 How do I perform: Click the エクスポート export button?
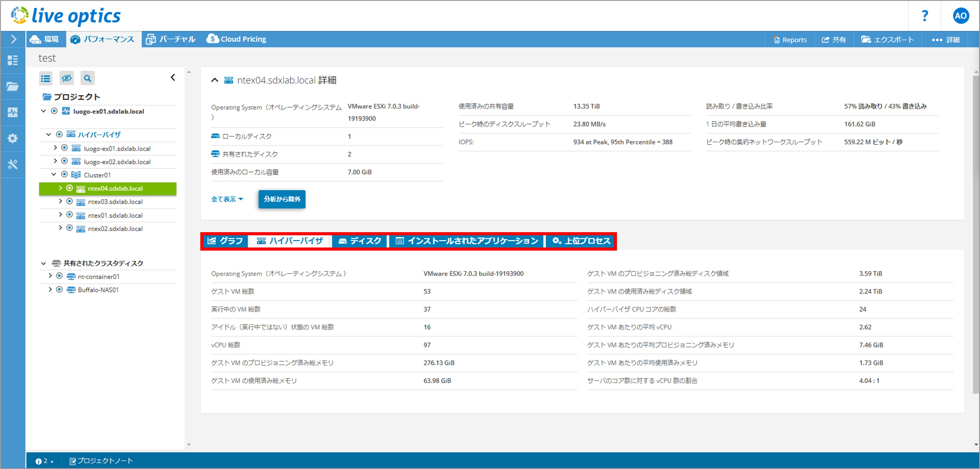pos(887,40)
